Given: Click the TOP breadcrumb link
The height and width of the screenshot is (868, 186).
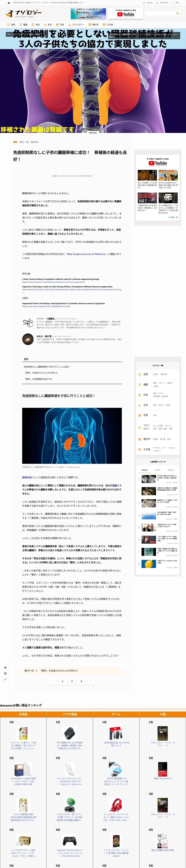Looking at the screenshot, I should tap(9, 34).
